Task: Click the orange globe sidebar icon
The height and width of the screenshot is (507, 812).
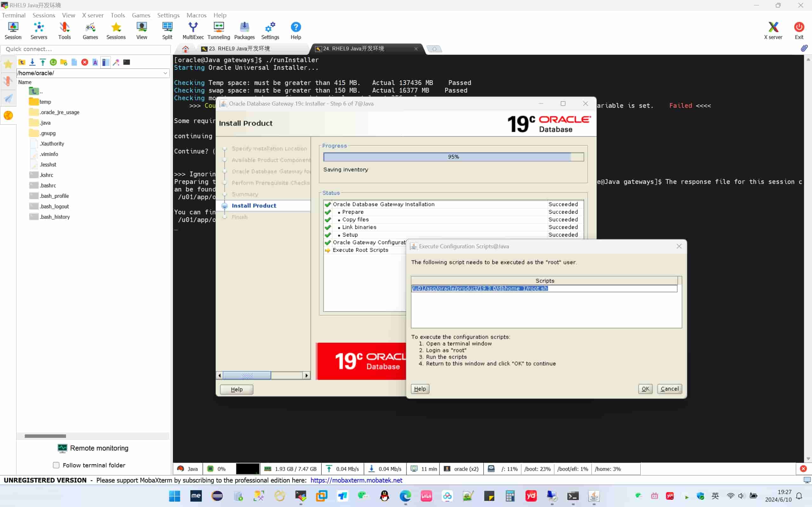Action: point(8,115)
